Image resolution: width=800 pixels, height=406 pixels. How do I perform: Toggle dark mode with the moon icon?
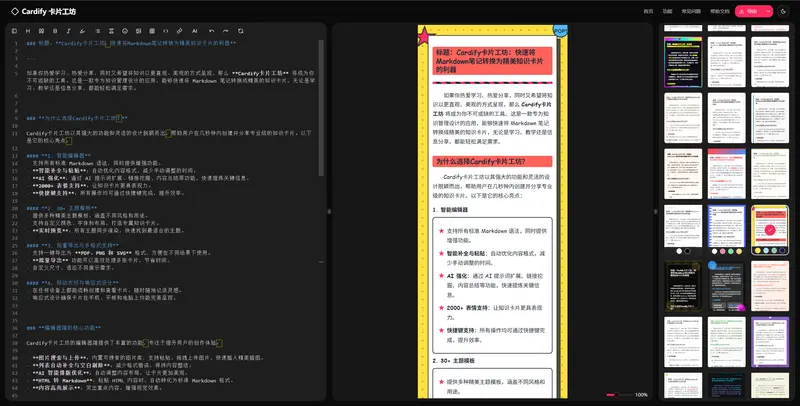(x=783, y=11)
